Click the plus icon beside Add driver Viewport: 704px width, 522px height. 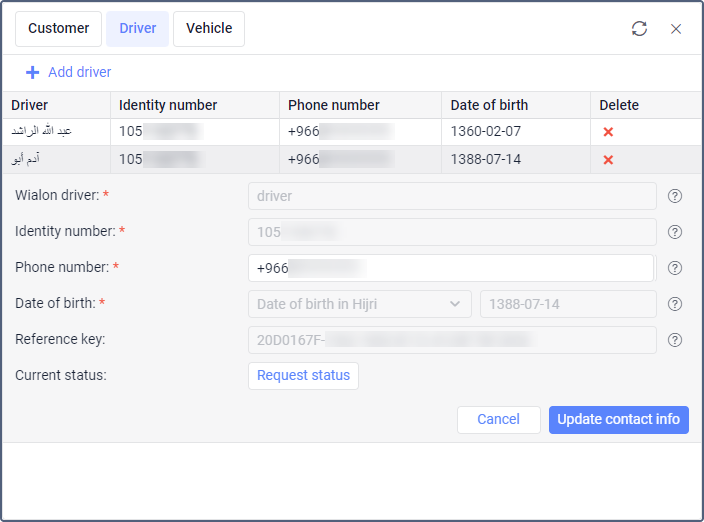pos(33,72)
